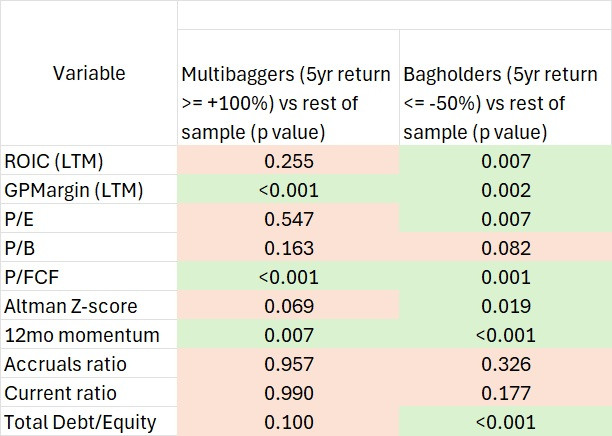Screen dimensions: 612x436
Task: Select the Variable header cell
Action: (89, 73)
